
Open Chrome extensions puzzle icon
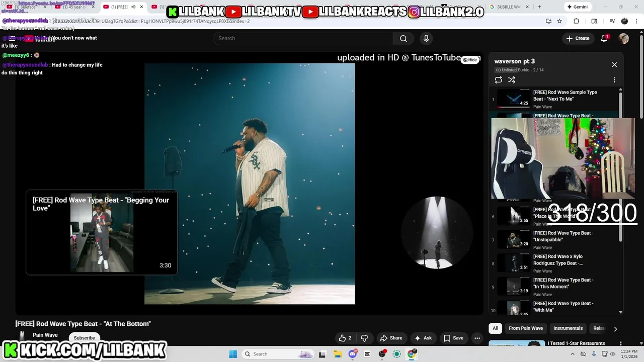tap(577, 21)
